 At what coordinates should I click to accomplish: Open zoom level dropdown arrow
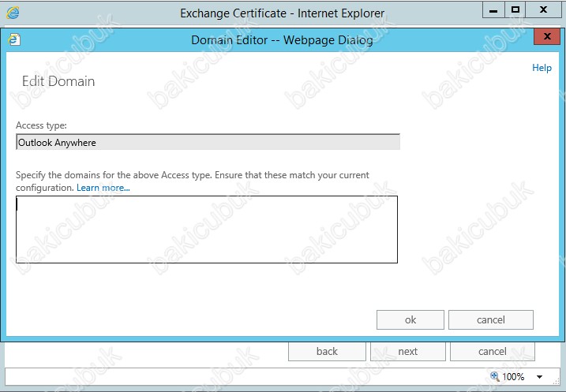click(539, 377)
